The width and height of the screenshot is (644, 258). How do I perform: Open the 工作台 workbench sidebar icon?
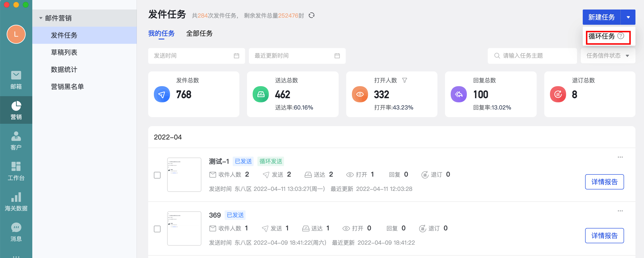(x=16, y=171)
